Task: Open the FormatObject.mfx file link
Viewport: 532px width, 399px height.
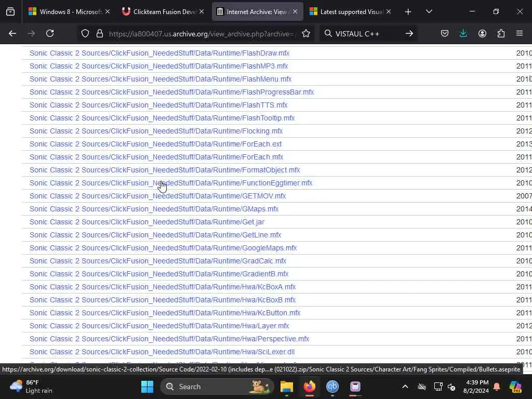Action: pyautogui.click(x=165, y=170)
